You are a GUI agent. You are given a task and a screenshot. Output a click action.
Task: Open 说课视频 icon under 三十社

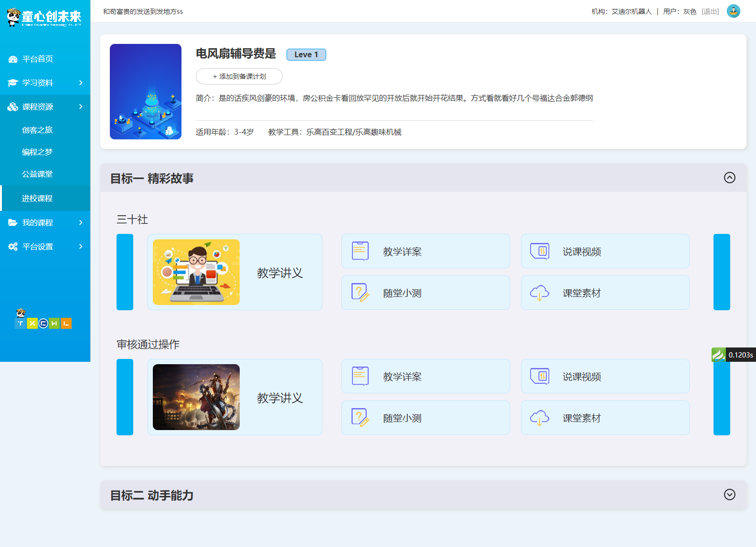pyautogui.click(x=540, y=251)
